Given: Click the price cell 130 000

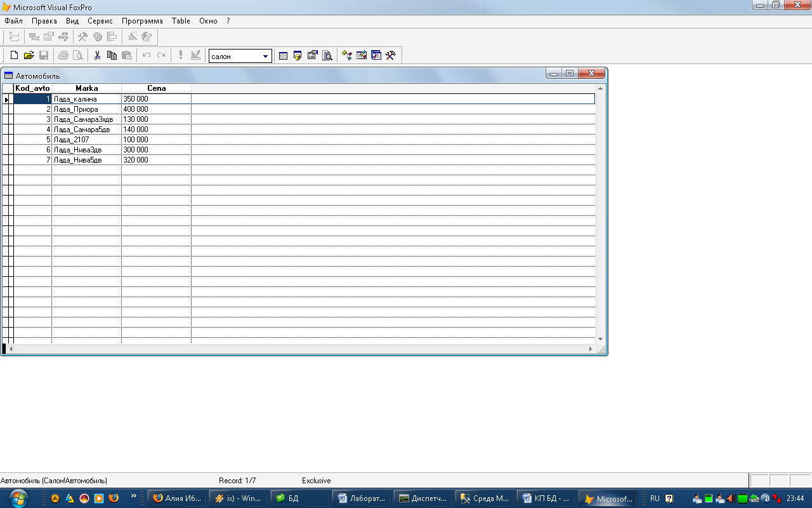Looking at the screenshot, I should [156, 119].
